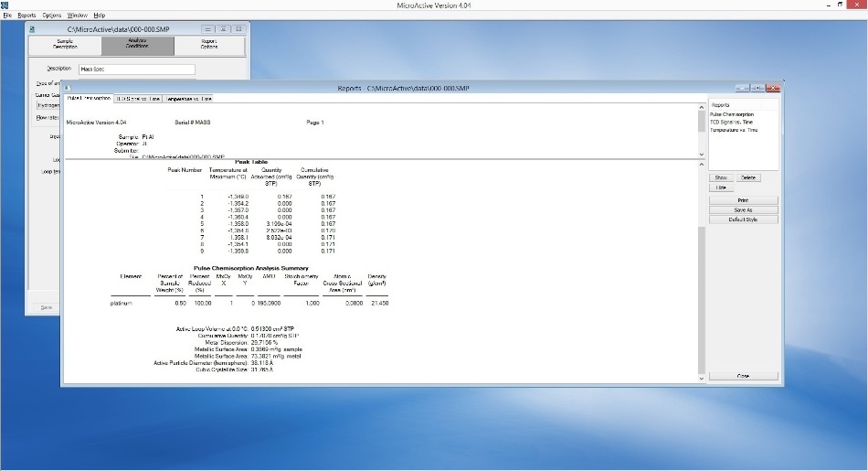
Task: Click the upper report pane scrollbar thumb
Action: (702, 122)
